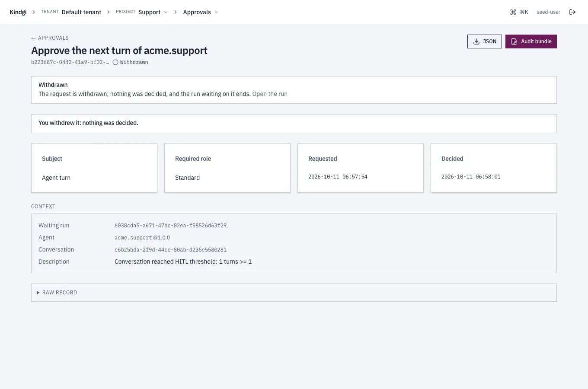Image resolution: width=588 pixels, height=389 pixels.
Task: Click the Decided timestamp 2026-10-11 06:58:01
Action: (x=471, y=177)
